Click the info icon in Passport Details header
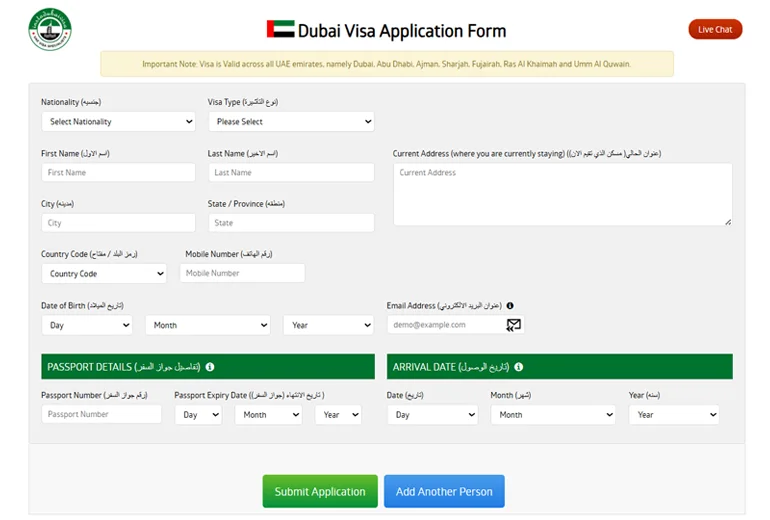 click(x=210, y=367)
